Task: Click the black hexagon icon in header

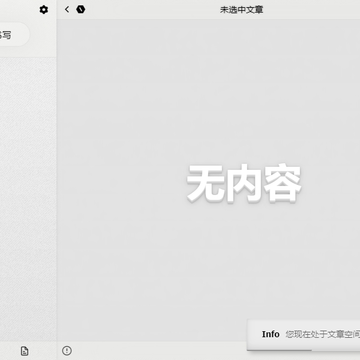Action: click(81, 9)
